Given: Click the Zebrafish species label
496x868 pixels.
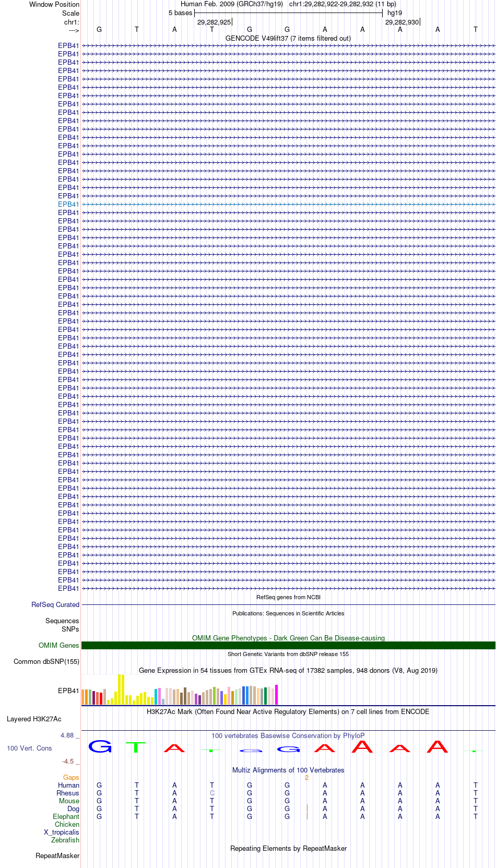Looking at the screenshot, I should [65, 840].
